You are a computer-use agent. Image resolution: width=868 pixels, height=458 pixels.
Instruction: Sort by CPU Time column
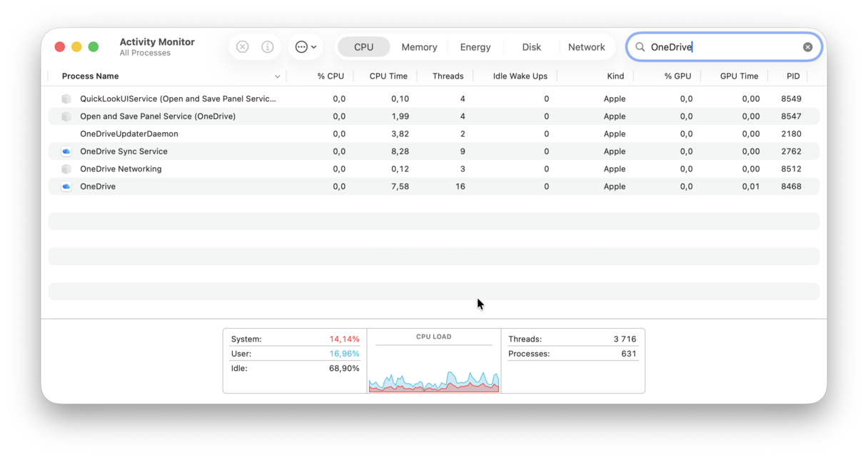(388, 76)
